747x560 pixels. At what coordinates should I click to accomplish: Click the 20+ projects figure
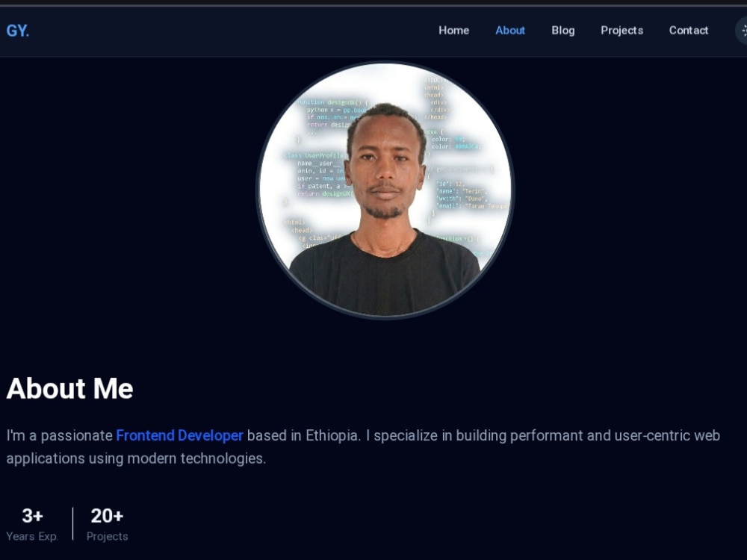tap(107, 516)
